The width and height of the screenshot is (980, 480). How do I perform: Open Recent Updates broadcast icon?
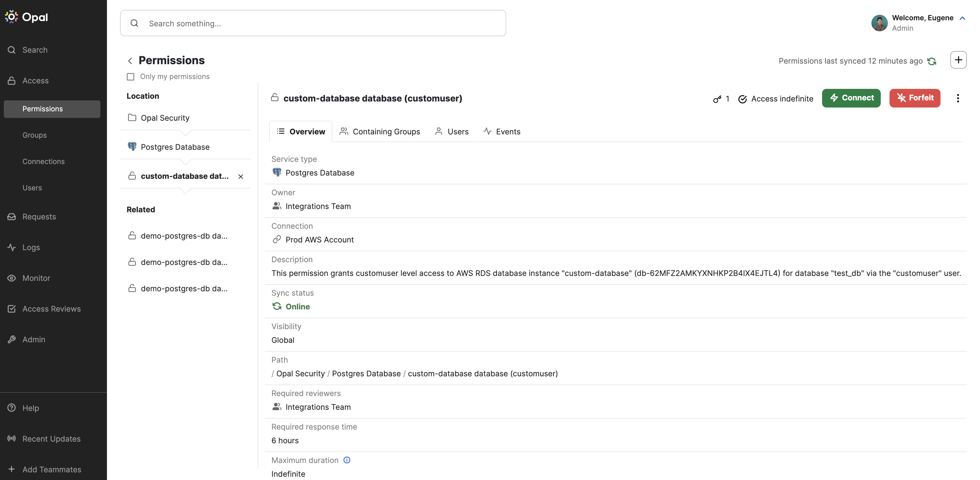click(12, 439)
